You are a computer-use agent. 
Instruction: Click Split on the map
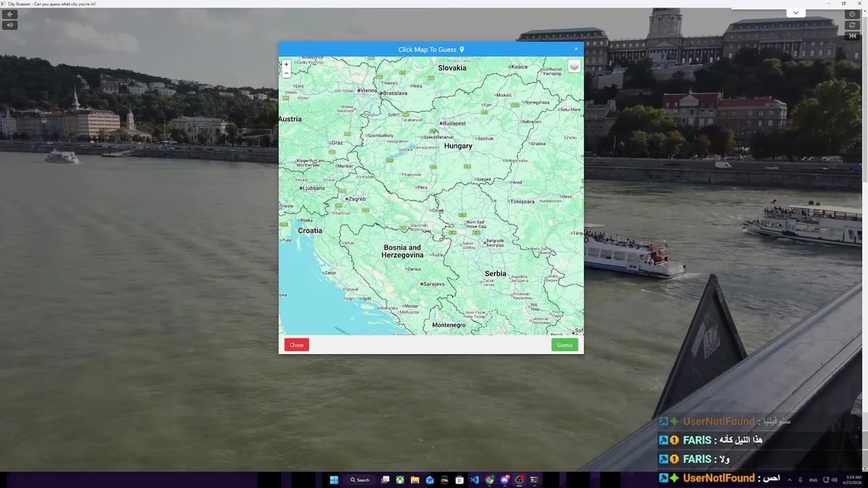[x=366, y=298]
